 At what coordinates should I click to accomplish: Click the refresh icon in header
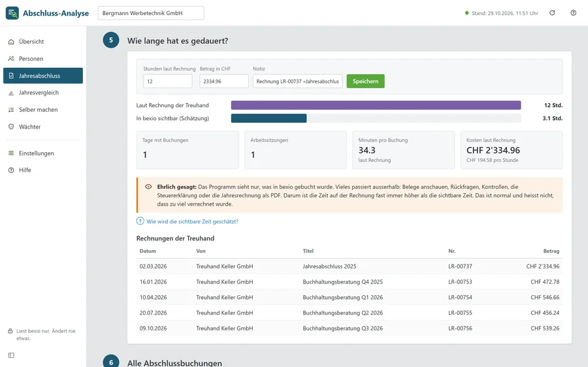tap(552, 13)
